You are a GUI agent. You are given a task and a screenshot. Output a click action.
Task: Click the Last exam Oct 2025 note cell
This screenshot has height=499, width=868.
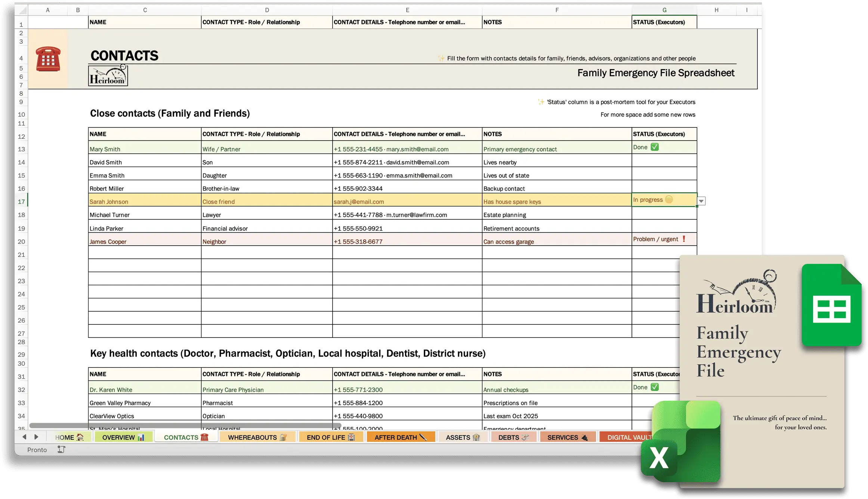[x=557, y=414]
